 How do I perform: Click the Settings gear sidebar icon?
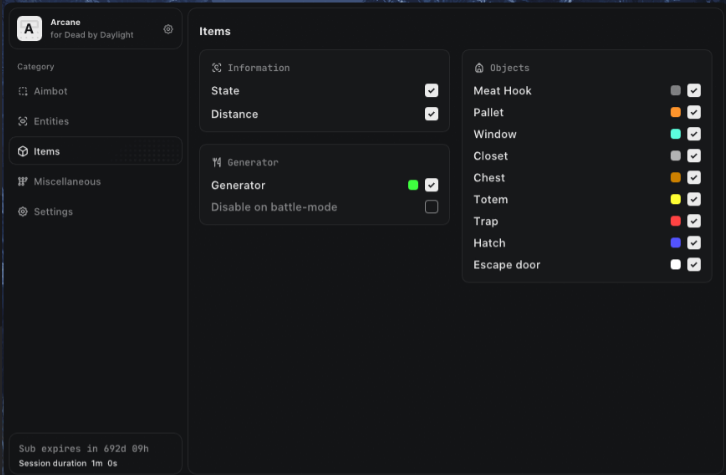click(23, 212)
